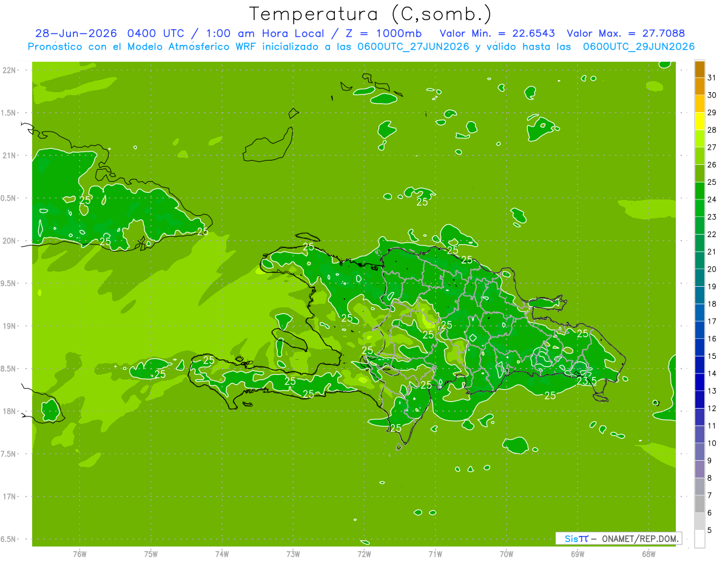Screen dimensions: 728x562
Task: Pick the legend swatch between 9 and 10
Action: (699, 452)
